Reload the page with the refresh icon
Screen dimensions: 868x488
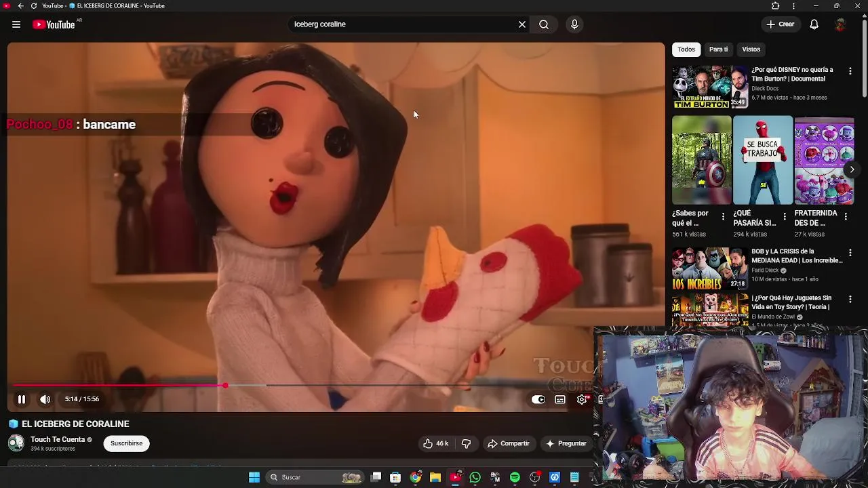33,6
